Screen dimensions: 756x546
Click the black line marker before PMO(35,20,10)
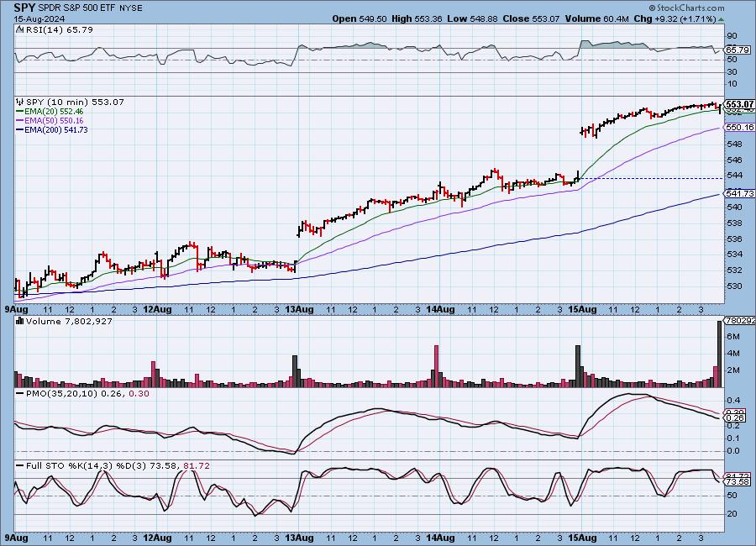(20, 394)
